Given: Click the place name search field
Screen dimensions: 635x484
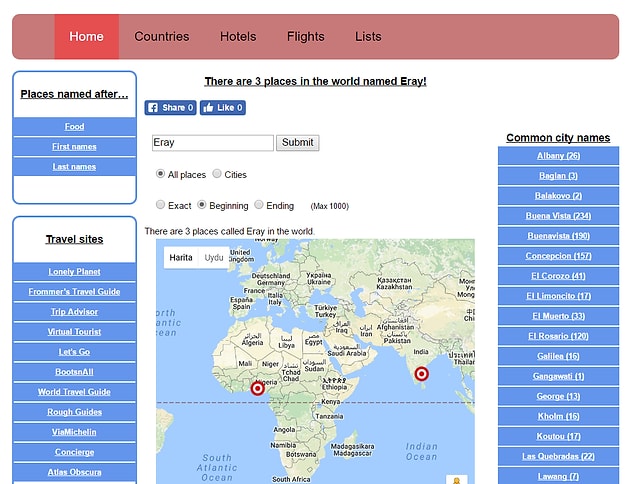Looking at the screenshot, I should click(213, 143).
